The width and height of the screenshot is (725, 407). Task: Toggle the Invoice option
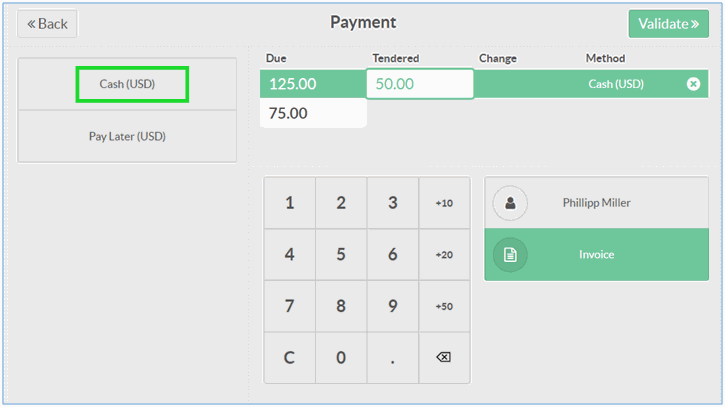(597, 255)
